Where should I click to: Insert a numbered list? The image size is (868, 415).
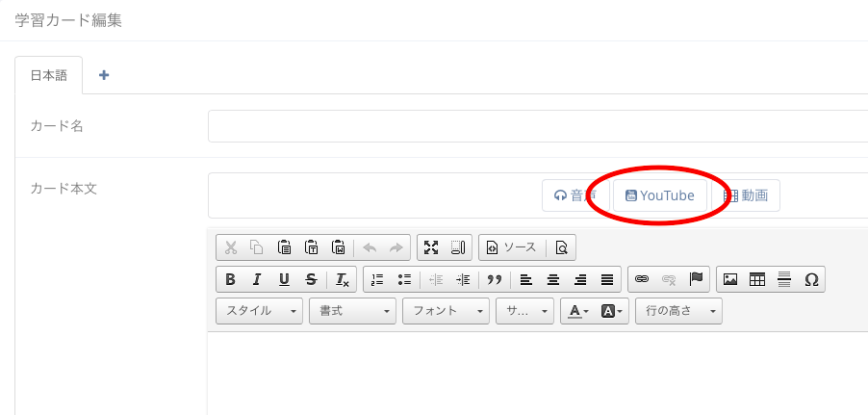(377, 280)
